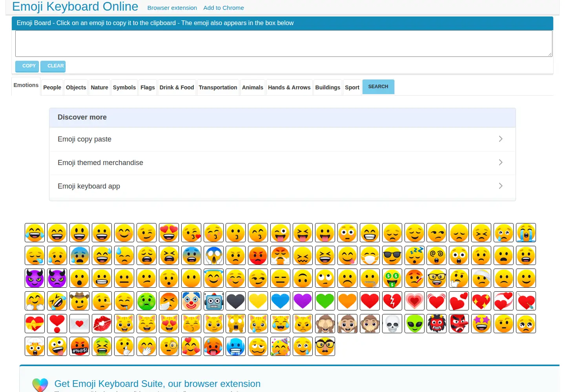Image resolution: width=565 pixels, height=392 pixels.
Task: Choose the vomiting face emoji
Action: [x=102, y=347]
